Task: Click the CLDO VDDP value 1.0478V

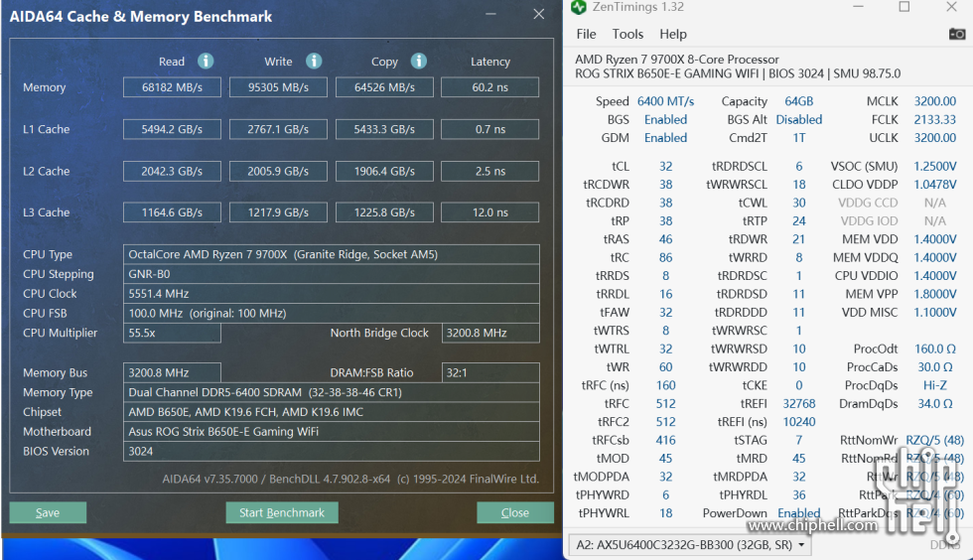Action: pos(934,185)
